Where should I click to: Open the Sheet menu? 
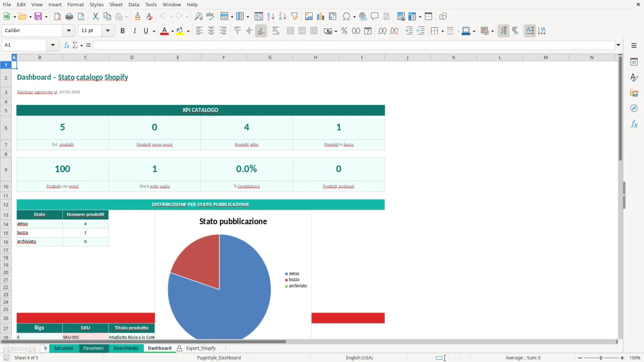[x=116, y=4]
